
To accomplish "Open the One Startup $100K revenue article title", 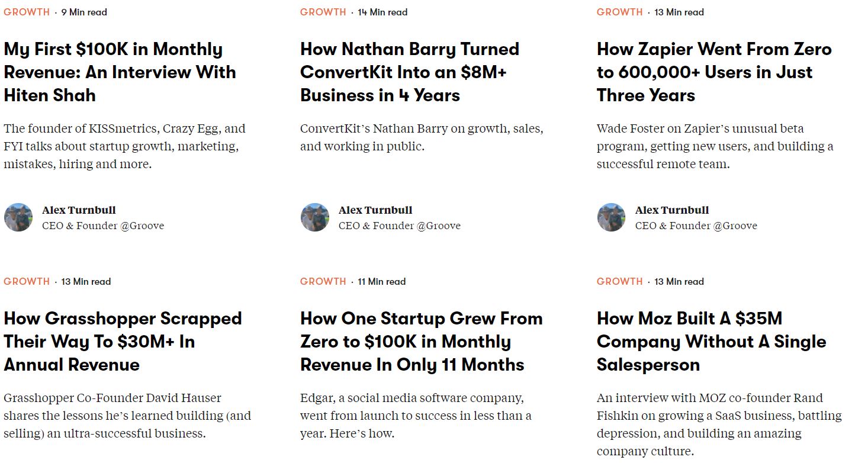I will point(421,342).
